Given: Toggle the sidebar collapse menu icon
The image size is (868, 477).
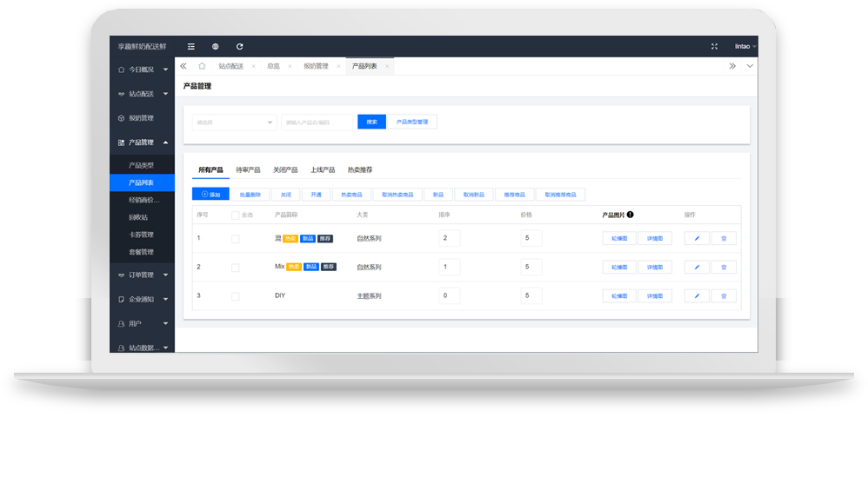Looking at the screenshot, I should point(191,46).
